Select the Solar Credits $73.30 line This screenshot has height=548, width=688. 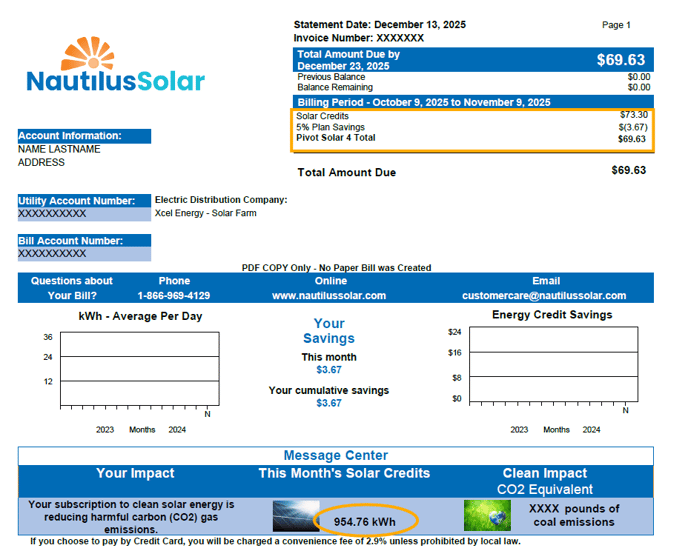coord(473,116)
